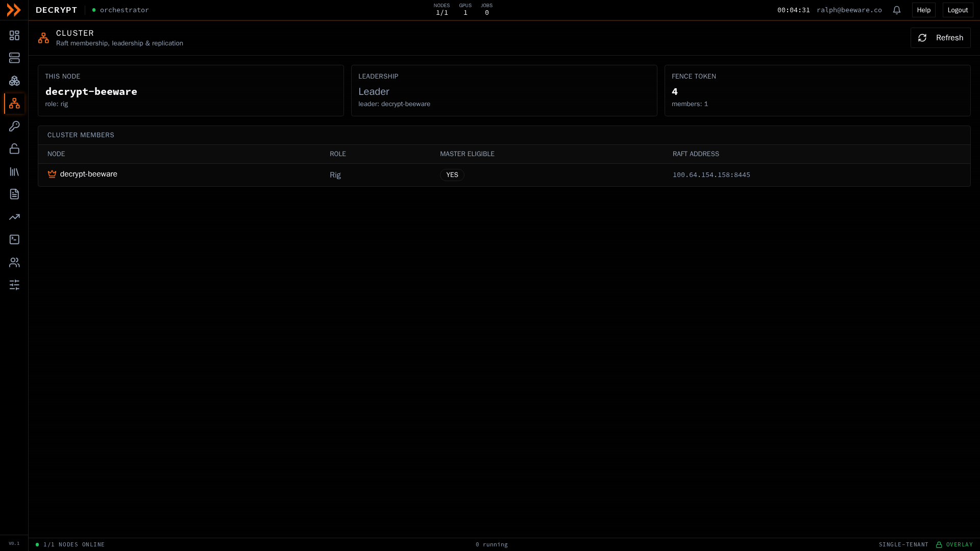Click the Rig role cell
This screenshot has height=551, width=980.
click(x=335, y=175)
